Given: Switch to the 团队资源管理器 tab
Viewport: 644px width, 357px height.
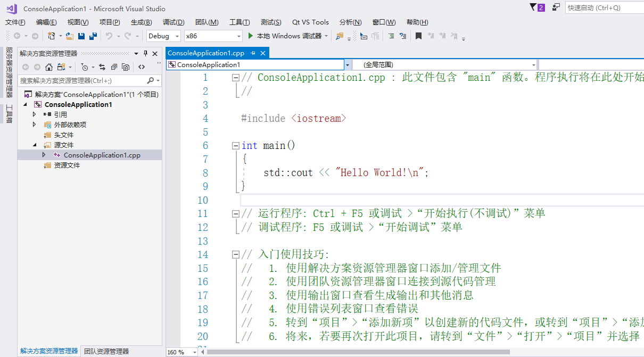Looking at the screenshot, I should [x=106, y=351].
